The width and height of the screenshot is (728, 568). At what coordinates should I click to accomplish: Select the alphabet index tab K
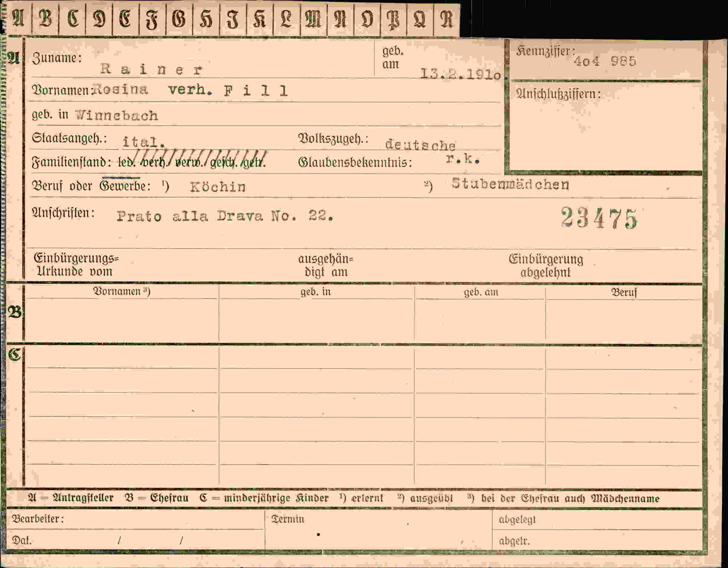[260, 19]
